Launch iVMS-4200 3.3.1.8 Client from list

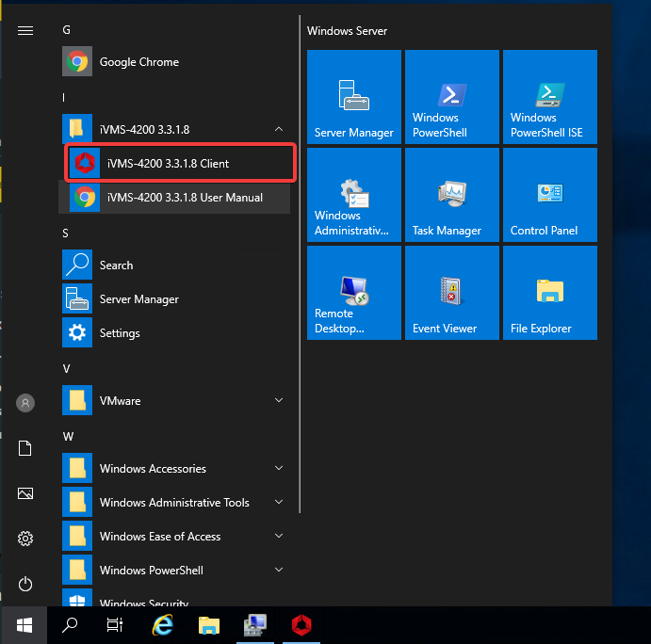(x=168, y=164)
